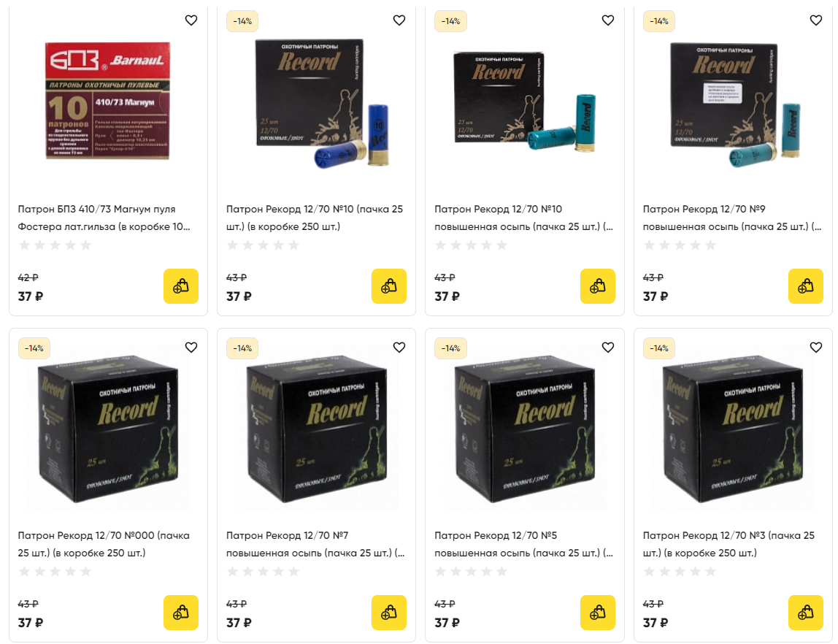Add БПЗ 410/73 Магнум to cart

point(180,286)
